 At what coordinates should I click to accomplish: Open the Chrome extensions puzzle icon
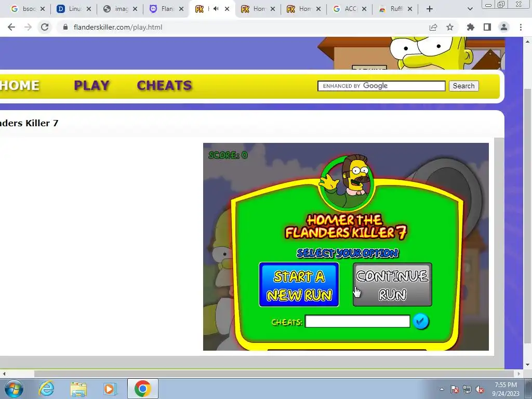pos(471,27)
